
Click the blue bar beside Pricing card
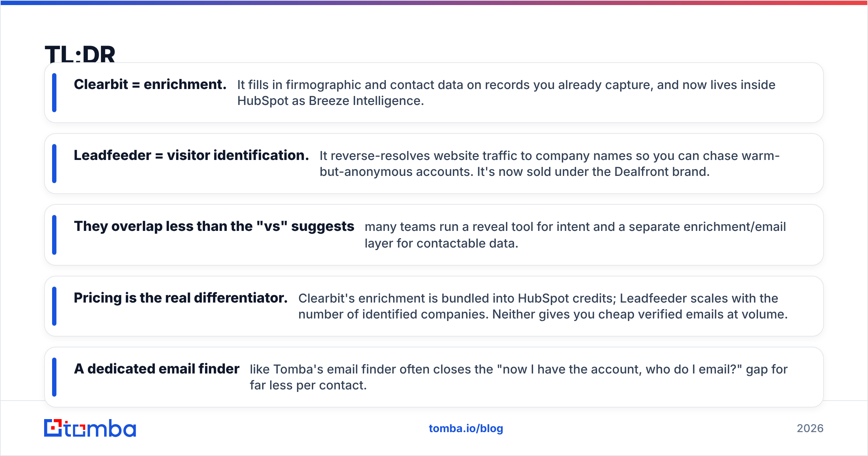(x=54, y=306)
